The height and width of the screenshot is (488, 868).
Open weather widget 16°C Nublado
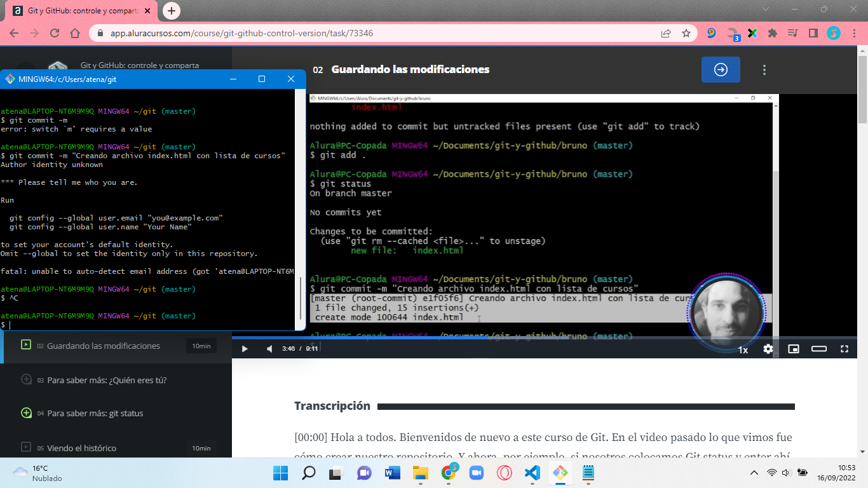click(x=38, y=473)
